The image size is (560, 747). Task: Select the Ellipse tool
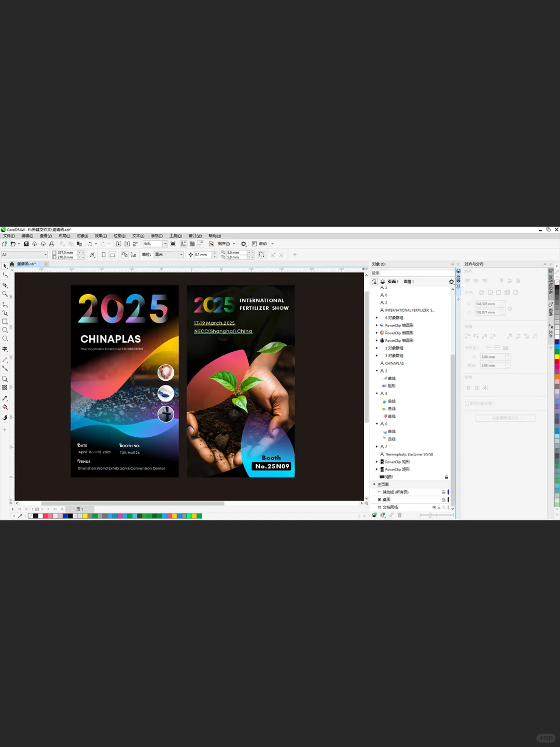tap(5, 330)
